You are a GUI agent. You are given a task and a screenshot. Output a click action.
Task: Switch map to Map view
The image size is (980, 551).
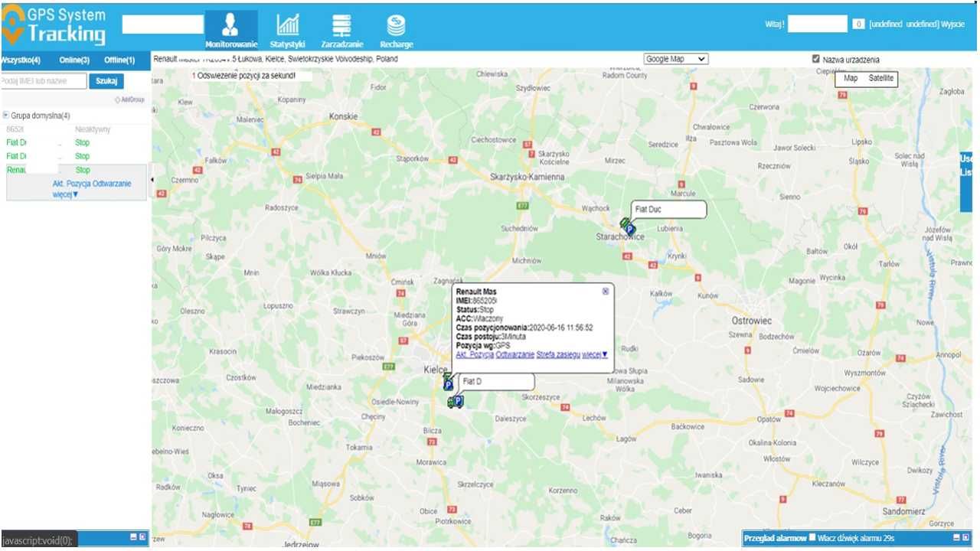[850, 78]
